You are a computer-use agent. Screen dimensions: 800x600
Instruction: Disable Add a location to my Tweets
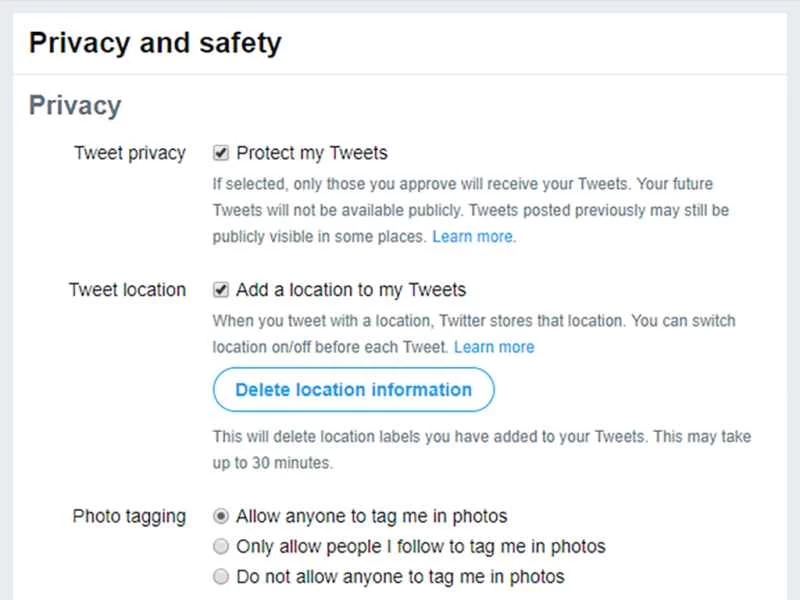tap(222, 290)
